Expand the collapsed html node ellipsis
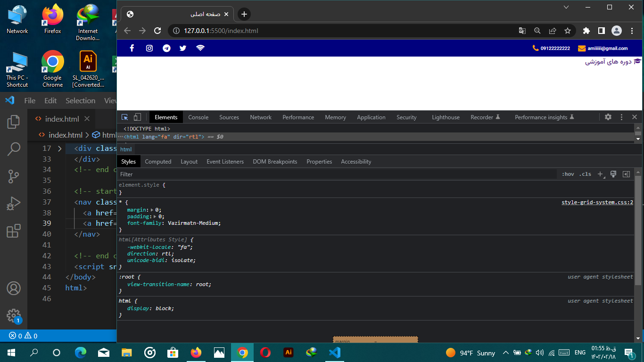 (121, 137)
